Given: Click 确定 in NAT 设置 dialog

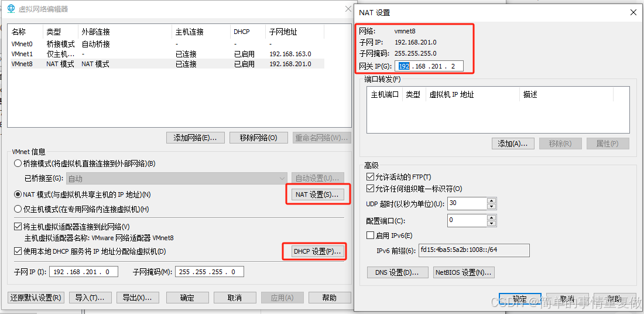Looking at the screenshot, I should point(519,299).
